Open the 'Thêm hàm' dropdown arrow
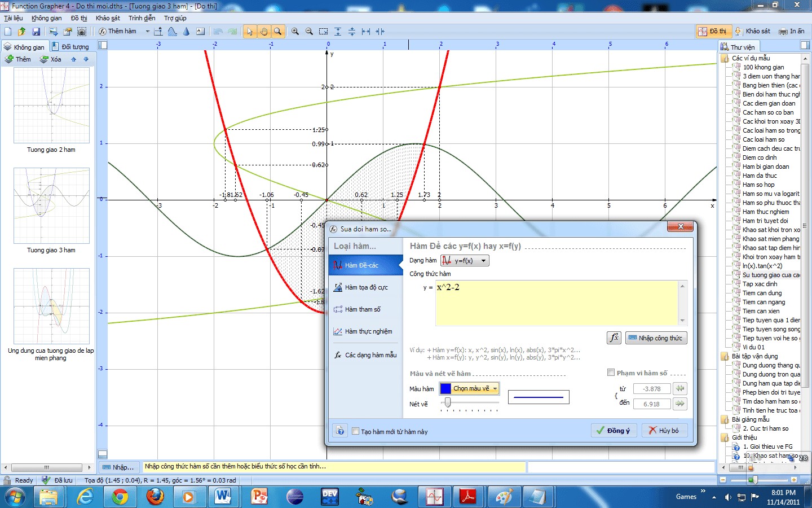This screenshot has width=812, height=508. point(148,32)
